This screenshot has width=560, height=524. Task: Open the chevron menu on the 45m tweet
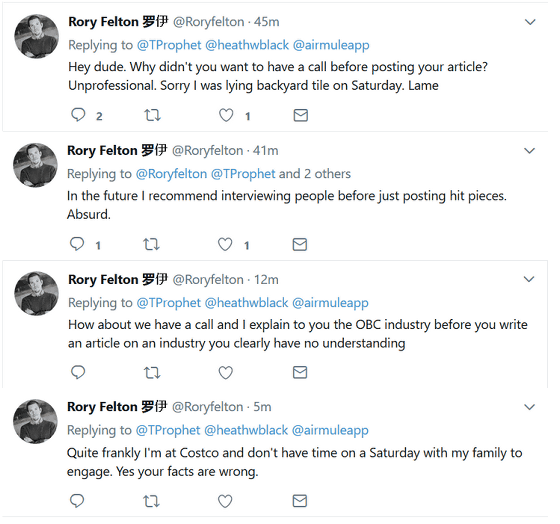(530, 22)
